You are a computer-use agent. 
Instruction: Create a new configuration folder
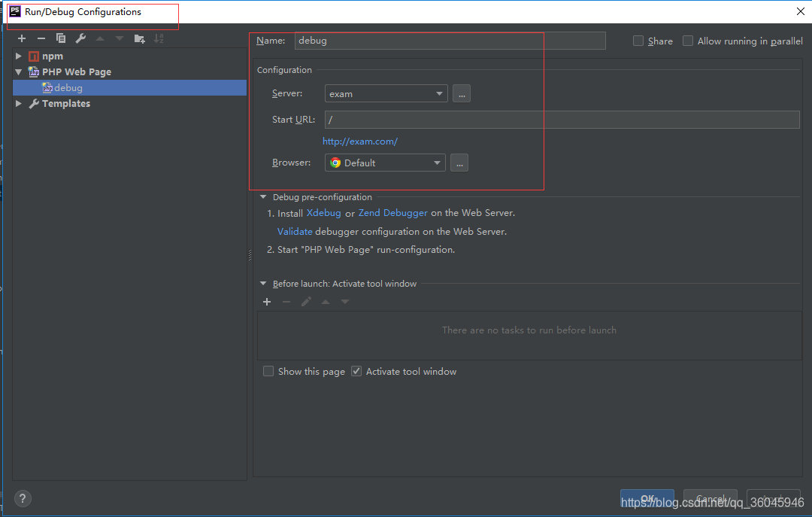tap(139, 38)
